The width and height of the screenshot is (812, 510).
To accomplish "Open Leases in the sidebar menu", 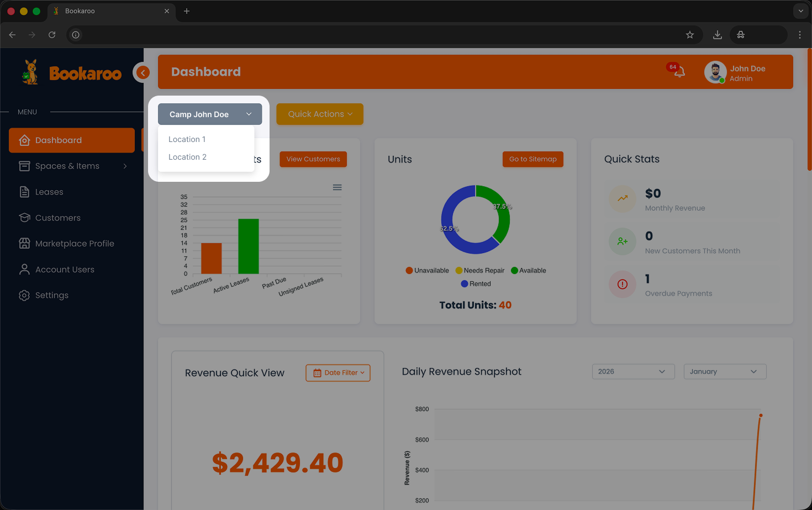I will [x=49, y=192].
